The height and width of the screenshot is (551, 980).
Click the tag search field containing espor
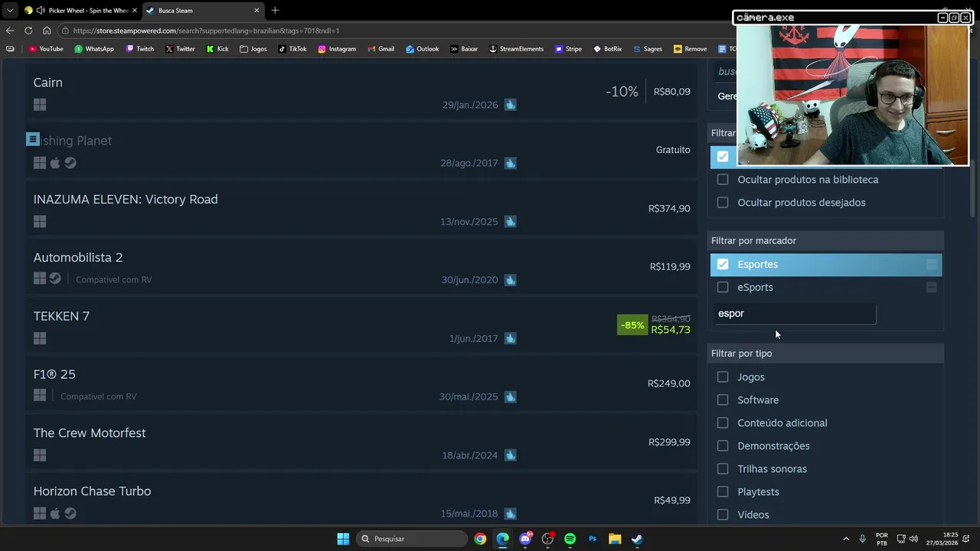795,314
